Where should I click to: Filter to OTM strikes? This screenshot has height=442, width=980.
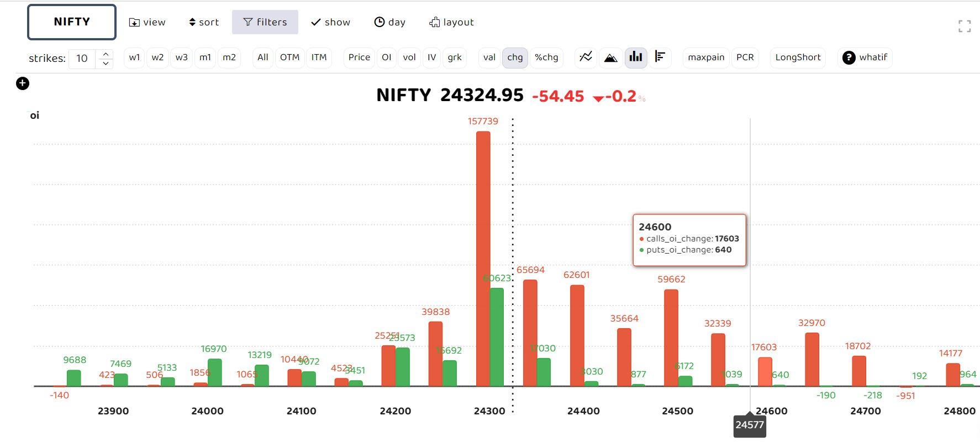pos(289,57)
